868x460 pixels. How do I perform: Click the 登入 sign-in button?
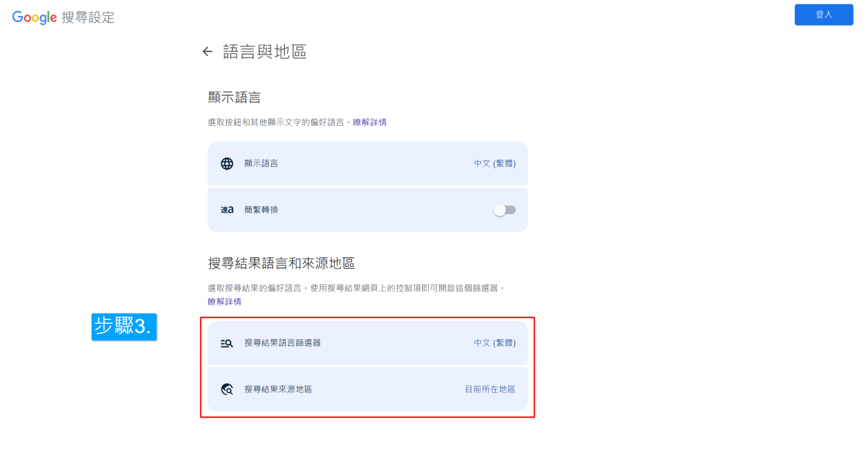(x=824, y=15)
